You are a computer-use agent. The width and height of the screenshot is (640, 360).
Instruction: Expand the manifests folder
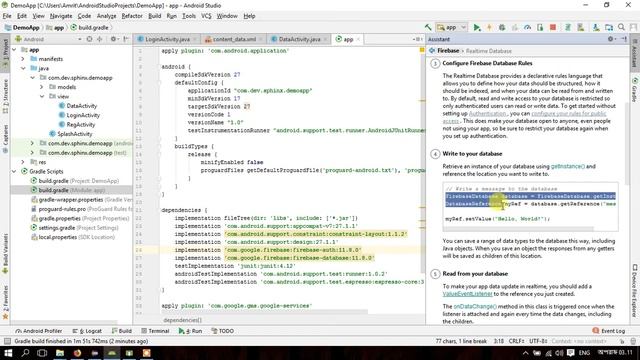pos(23,59)
